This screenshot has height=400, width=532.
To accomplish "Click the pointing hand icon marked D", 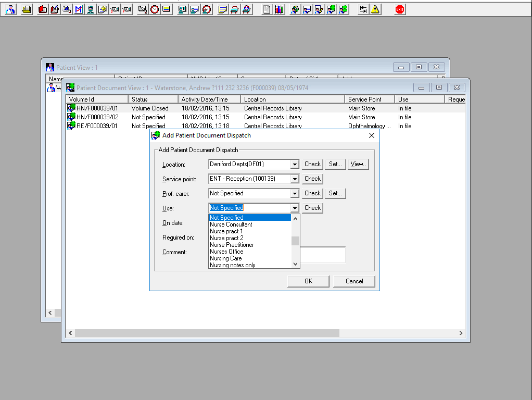I will tap(115, 9).
